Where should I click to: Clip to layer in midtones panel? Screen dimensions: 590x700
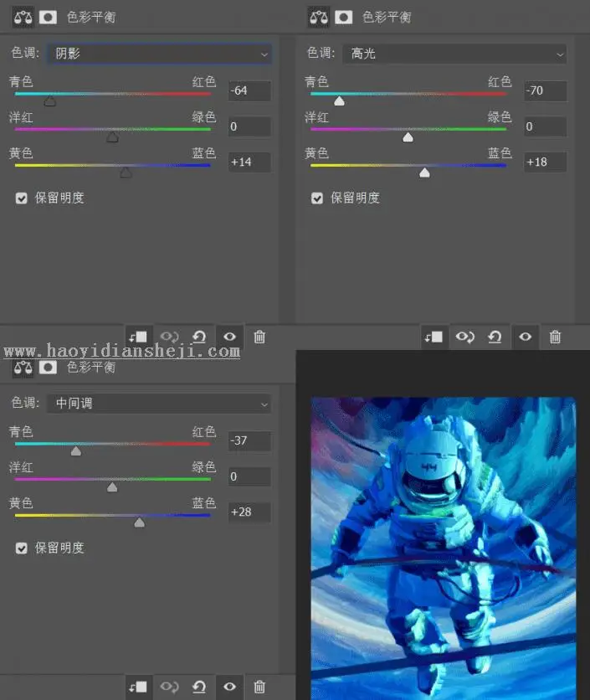point(138,687)
